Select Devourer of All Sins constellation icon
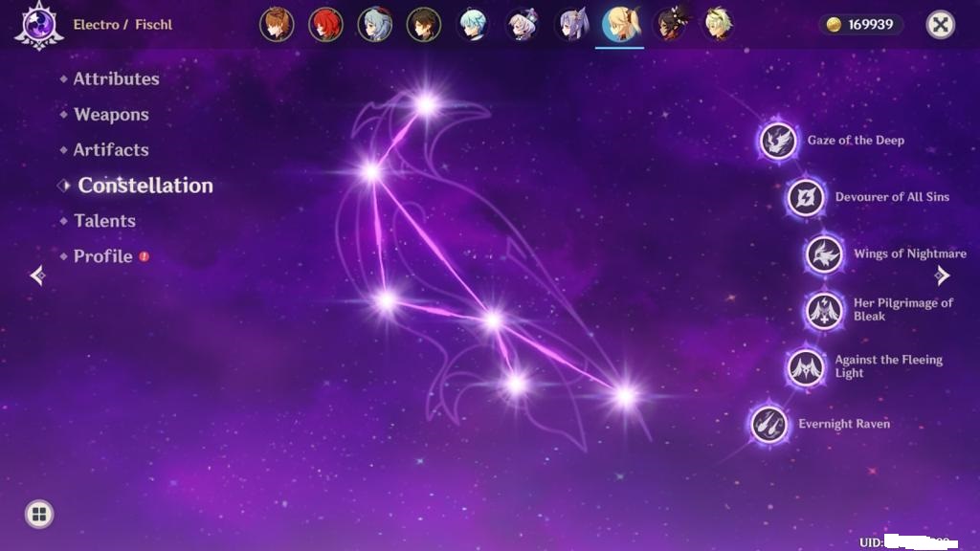The width and height of the screenshot is (980, 551). click(806, 198)
